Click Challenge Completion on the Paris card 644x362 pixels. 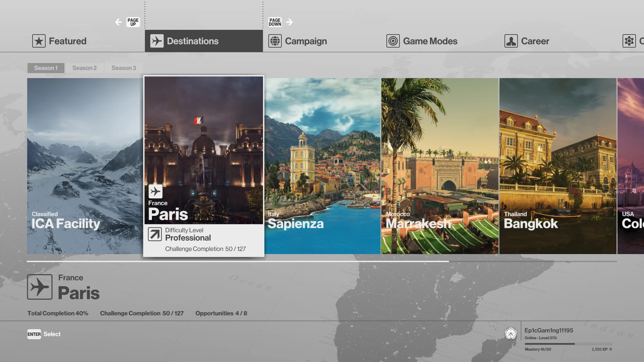(206, 249)
